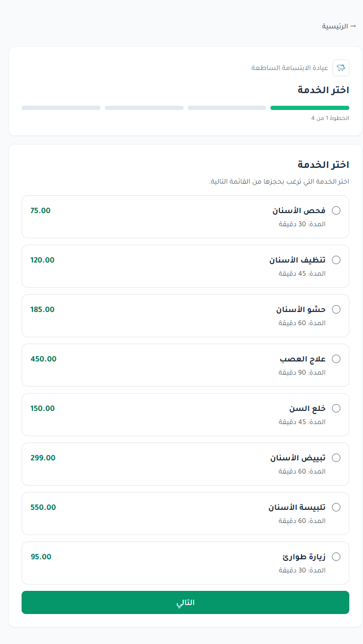Choose the حشو الأسنان radio option

click(336, 309)
